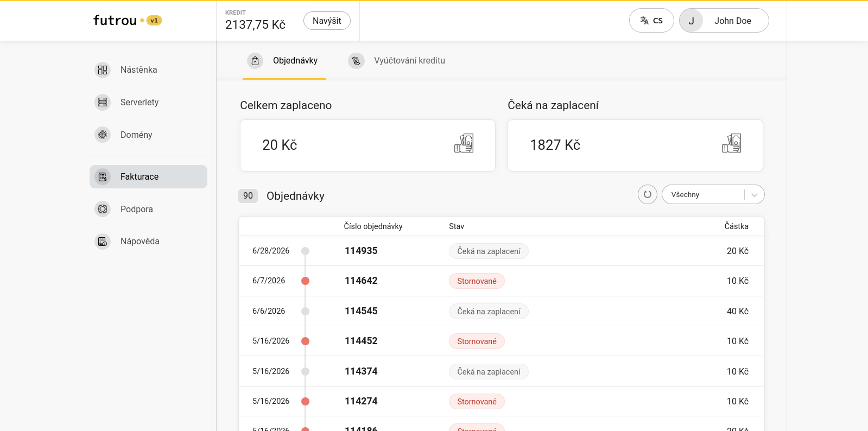Select the Domény globe icon
The height and width of the screenshot is (431, 868).
click(x=103, y=135)
